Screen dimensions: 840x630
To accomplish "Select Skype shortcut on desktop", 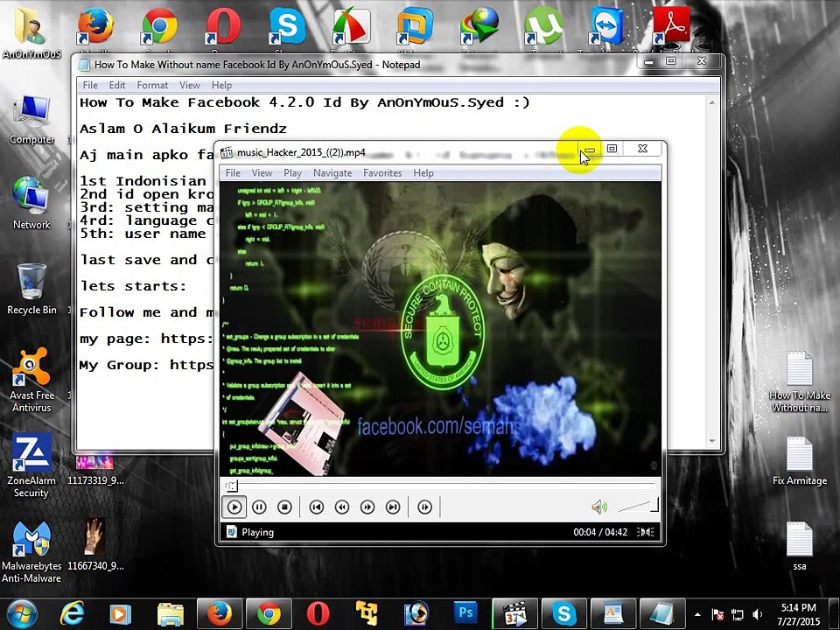I will coord(287,27).
